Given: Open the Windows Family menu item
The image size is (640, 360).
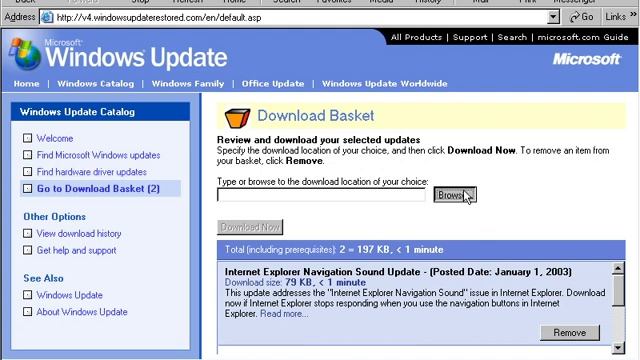Looking at the screenshot, I should [188, 84].
